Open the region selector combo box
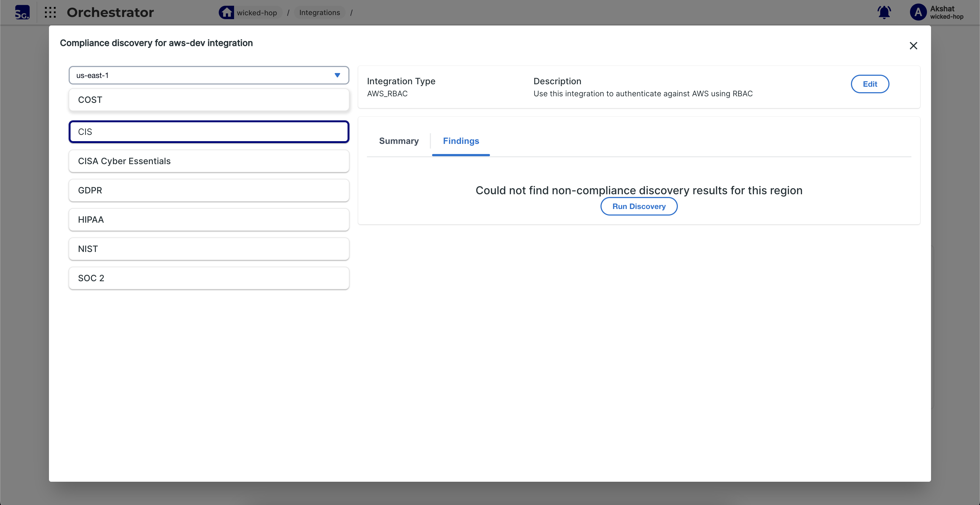Screen dimensions: 980x505 tap(202, 75)
